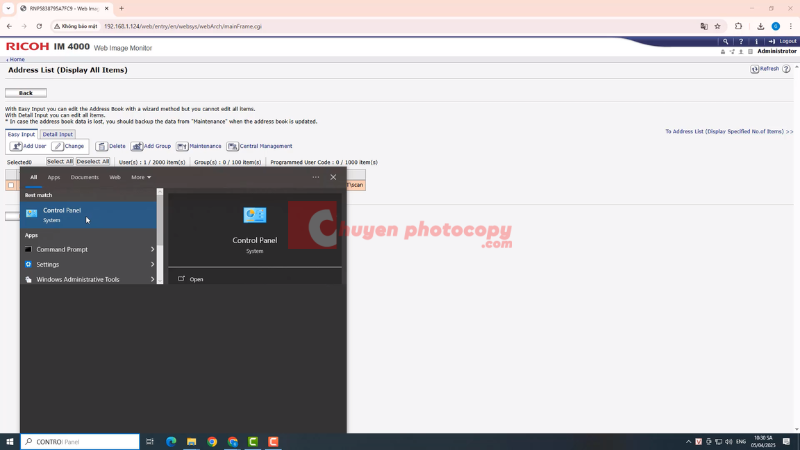The image size is (800, 450).
Task: Click the Delete trash icon
Action: coord(102,146)
